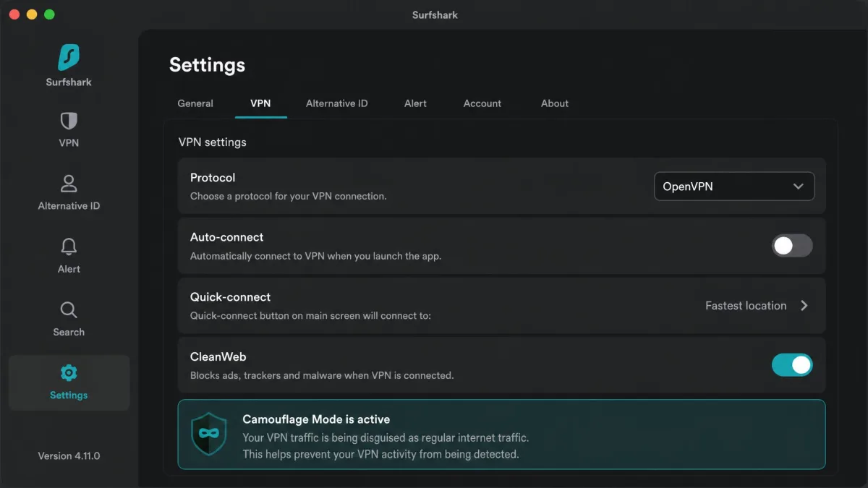Click the 'Fastest location' text

tap(746, 306)
